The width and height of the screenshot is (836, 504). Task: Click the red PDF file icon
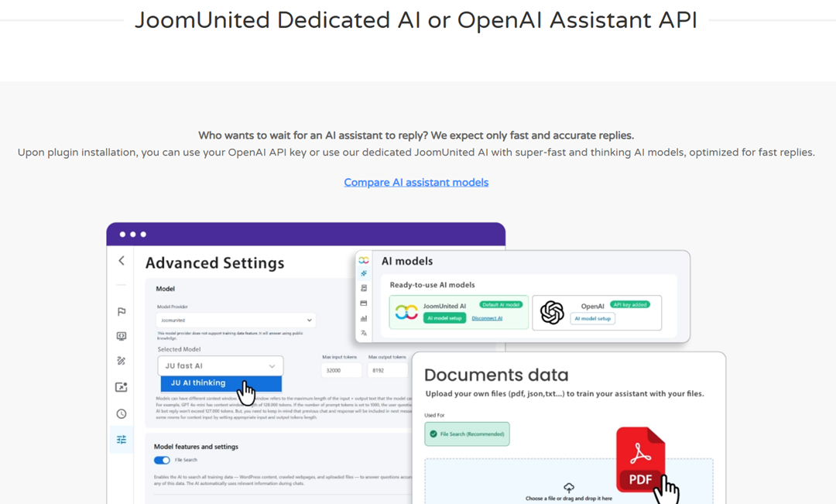click(x=640, y=460)
